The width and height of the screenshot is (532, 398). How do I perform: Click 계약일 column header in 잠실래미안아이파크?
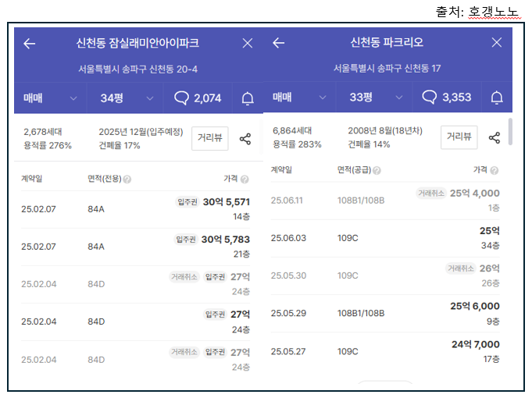tap(31, 179)
